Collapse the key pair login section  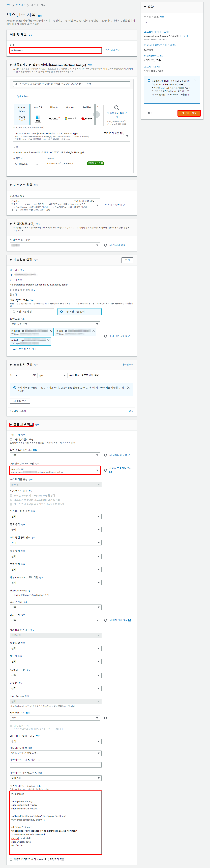point(11,224)
